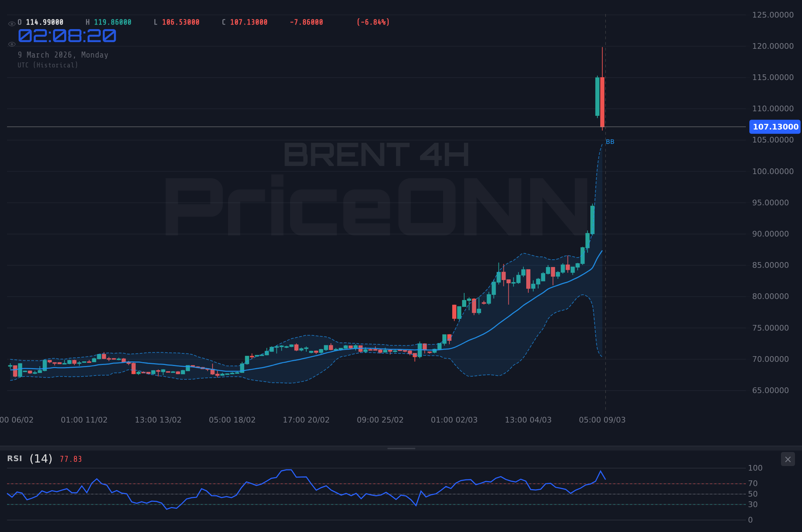Viewport: 802px width, 532px height.
Task: Click the RSI scale label 70
Action: [753, 484]
